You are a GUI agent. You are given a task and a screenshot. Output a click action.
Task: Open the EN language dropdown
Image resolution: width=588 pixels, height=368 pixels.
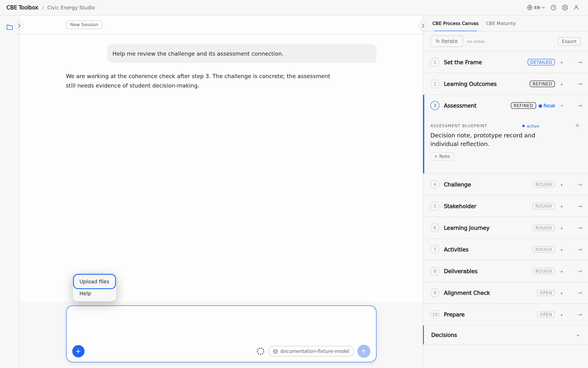pyautogui.click(x=536, y=8)
